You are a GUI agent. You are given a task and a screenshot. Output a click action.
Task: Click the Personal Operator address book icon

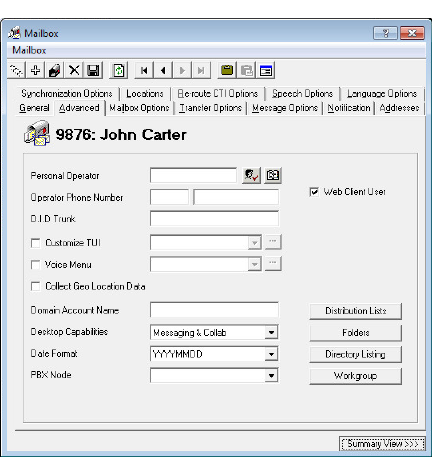coord(273,175)
